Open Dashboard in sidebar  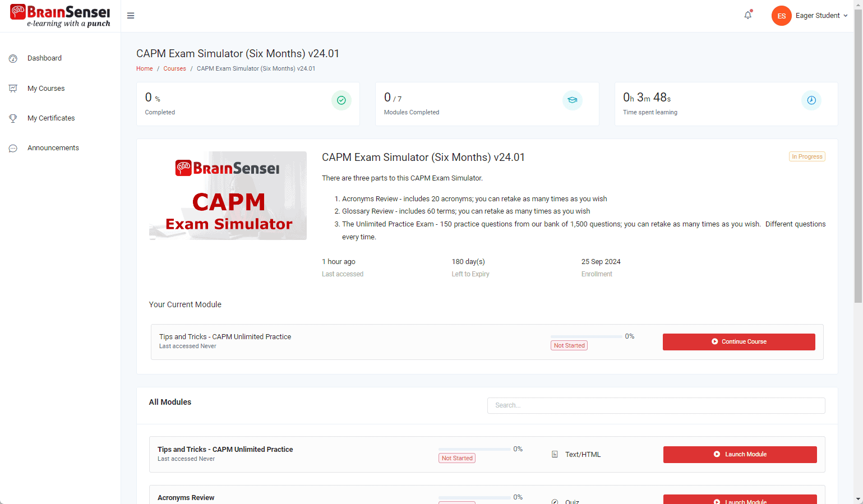click(44, 58)
